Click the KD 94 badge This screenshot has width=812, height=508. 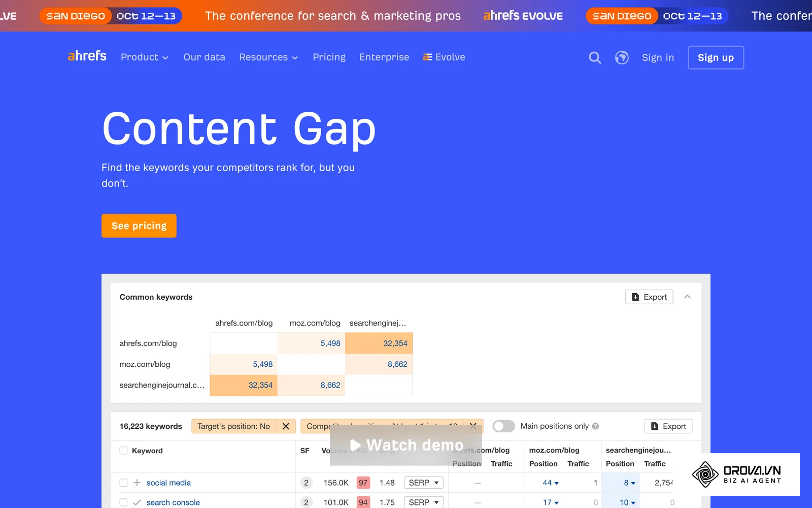363,502
